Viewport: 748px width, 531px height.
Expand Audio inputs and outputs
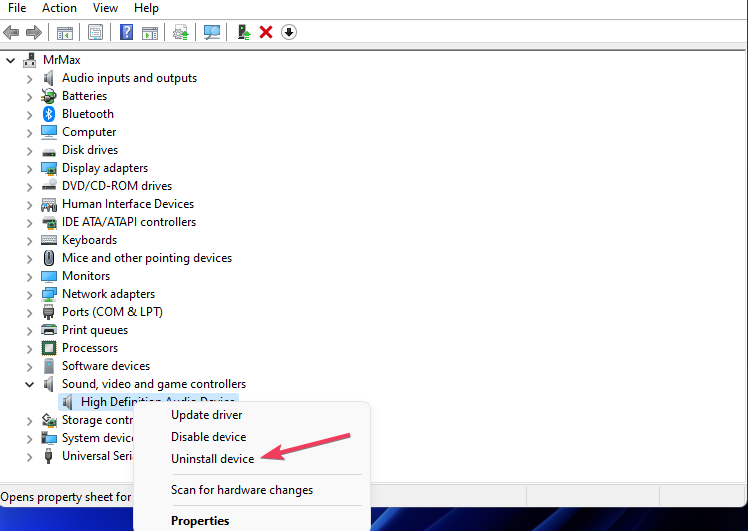coord(30,79)
